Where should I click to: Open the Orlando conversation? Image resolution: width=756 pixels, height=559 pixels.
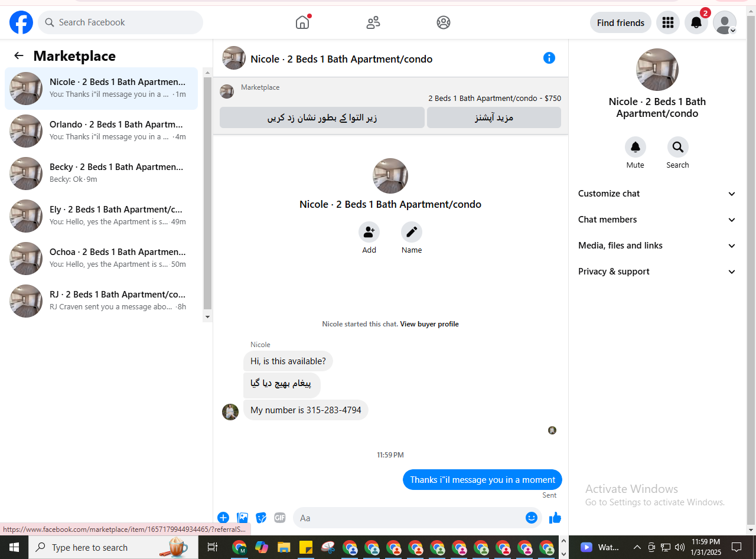102,131
